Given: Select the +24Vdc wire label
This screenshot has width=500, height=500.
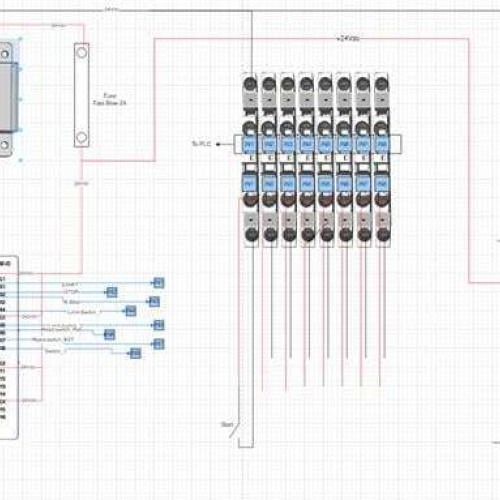Looking at the screenshot, I should point(348,39).
